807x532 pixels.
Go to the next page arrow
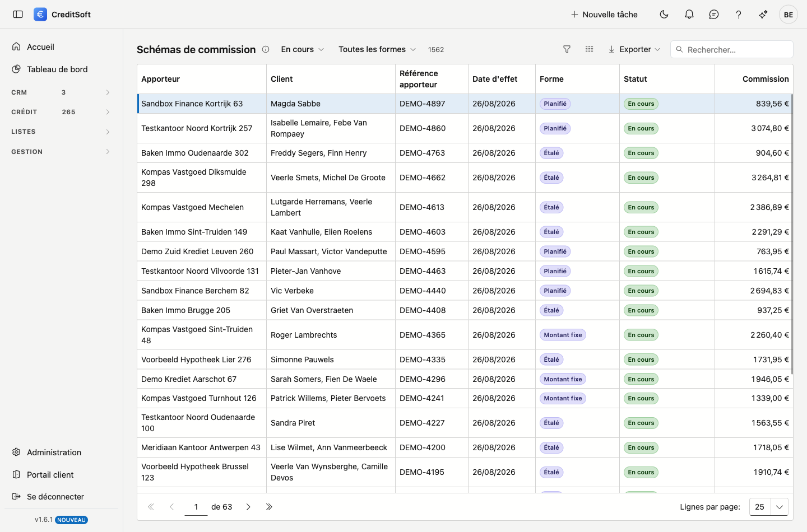pos(248,507)
